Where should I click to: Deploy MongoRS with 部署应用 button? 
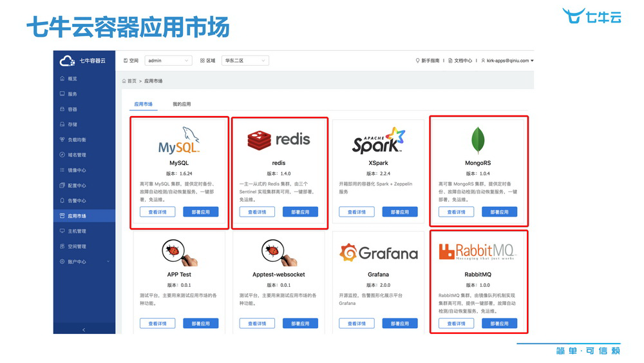click(500, 211)
